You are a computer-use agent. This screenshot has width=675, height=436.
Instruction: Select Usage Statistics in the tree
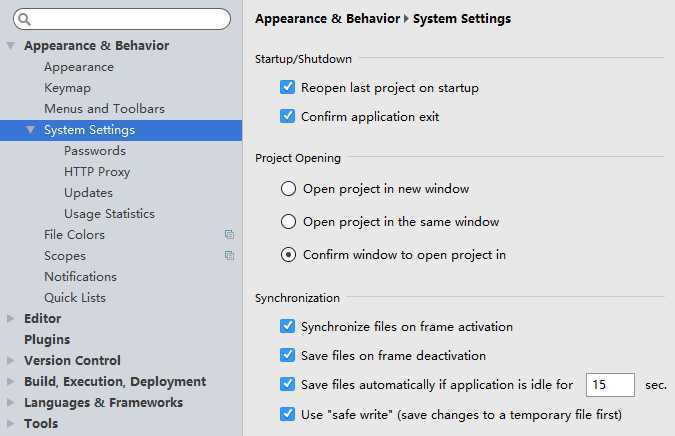click(x=109, y=213)
